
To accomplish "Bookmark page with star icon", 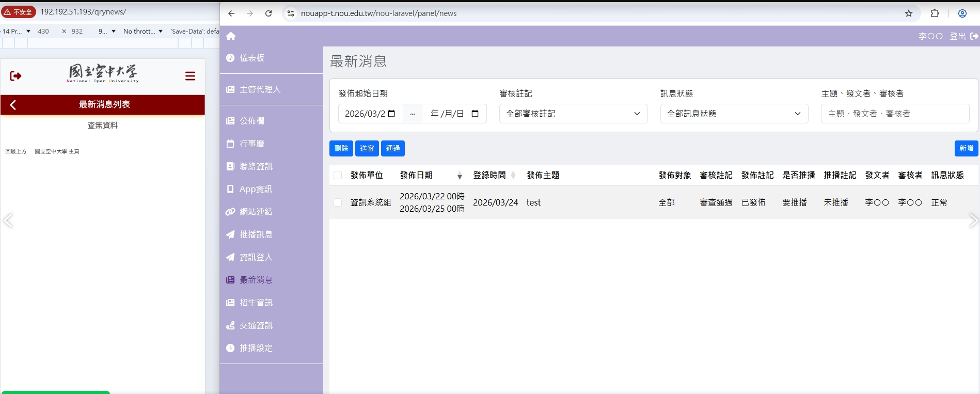I will click(909, 13).
